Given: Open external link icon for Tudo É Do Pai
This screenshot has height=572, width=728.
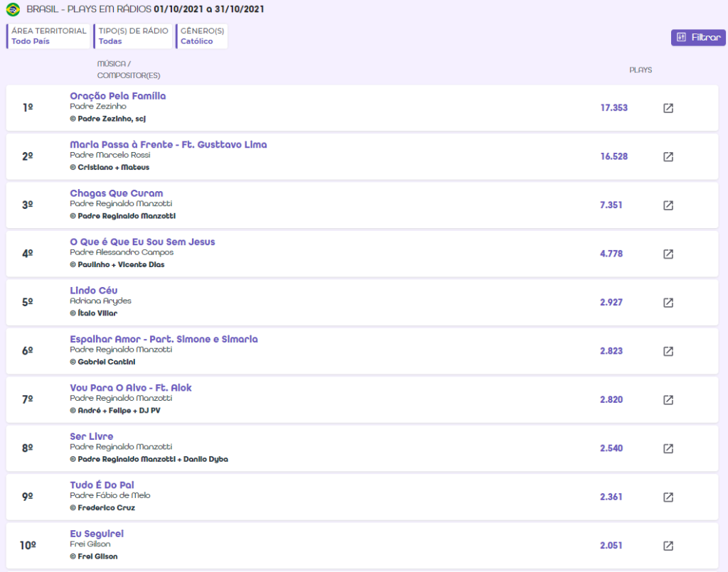Looking at the screenshot, I should [x=668, y=497].
